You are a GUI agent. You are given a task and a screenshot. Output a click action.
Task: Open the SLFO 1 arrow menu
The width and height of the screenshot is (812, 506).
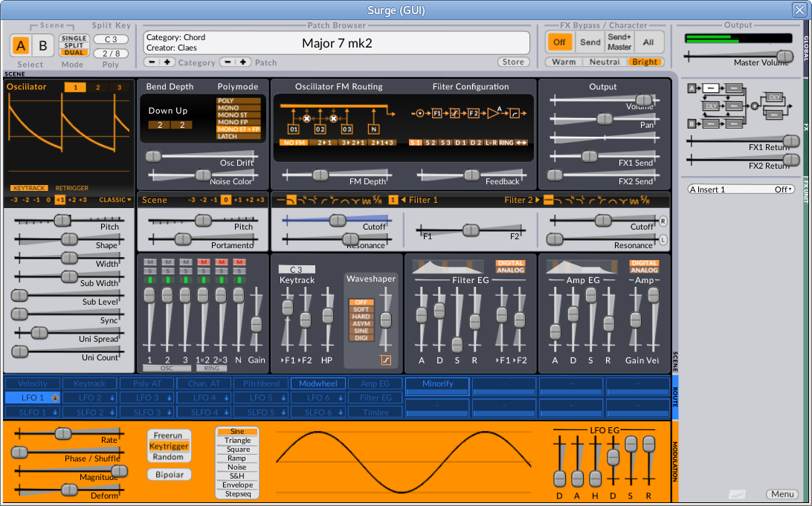(55, 412)
